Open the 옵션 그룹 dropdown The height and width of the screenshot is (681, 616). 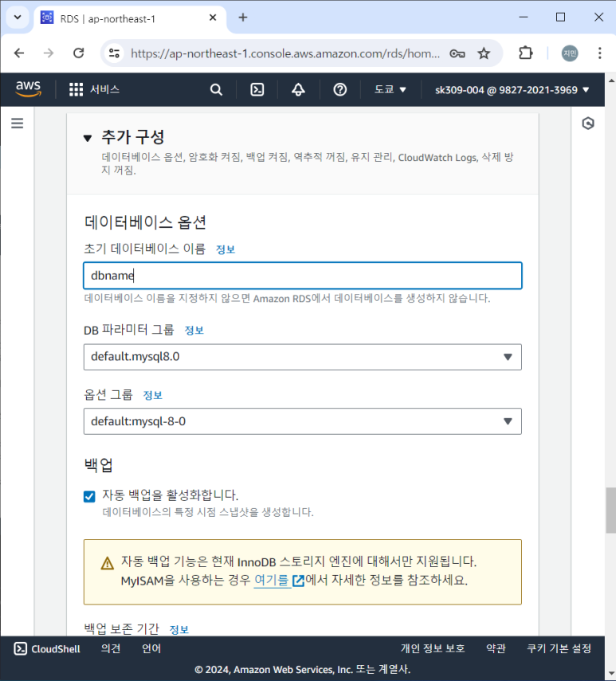[x=302, y=421]
